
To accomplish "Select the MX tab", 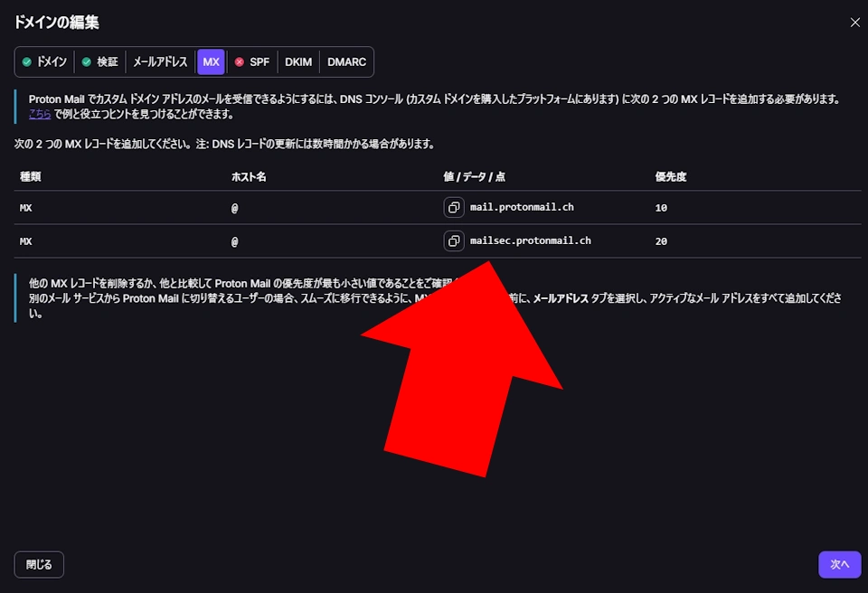I will (x=211, y=62).
